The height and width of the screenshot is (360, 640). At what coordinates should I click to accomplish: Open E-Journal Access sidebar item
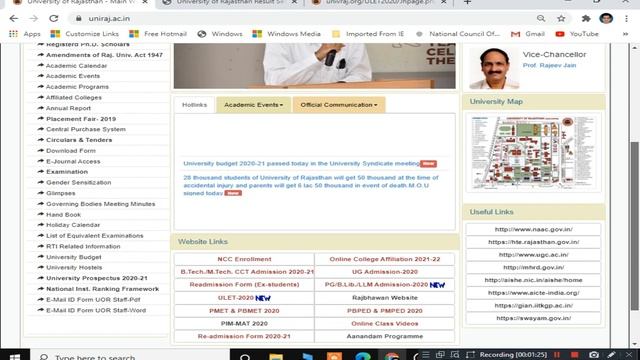73,161
